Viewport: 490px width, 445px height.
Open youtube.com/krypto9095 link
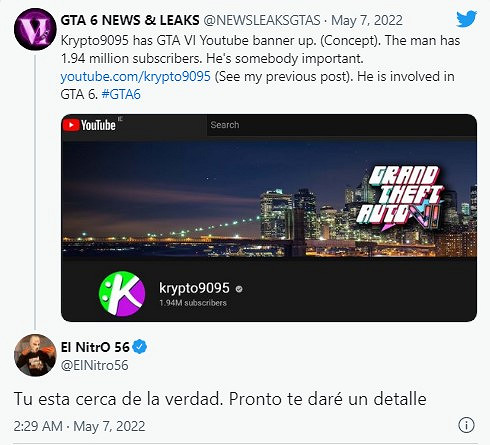pos(135,76)
